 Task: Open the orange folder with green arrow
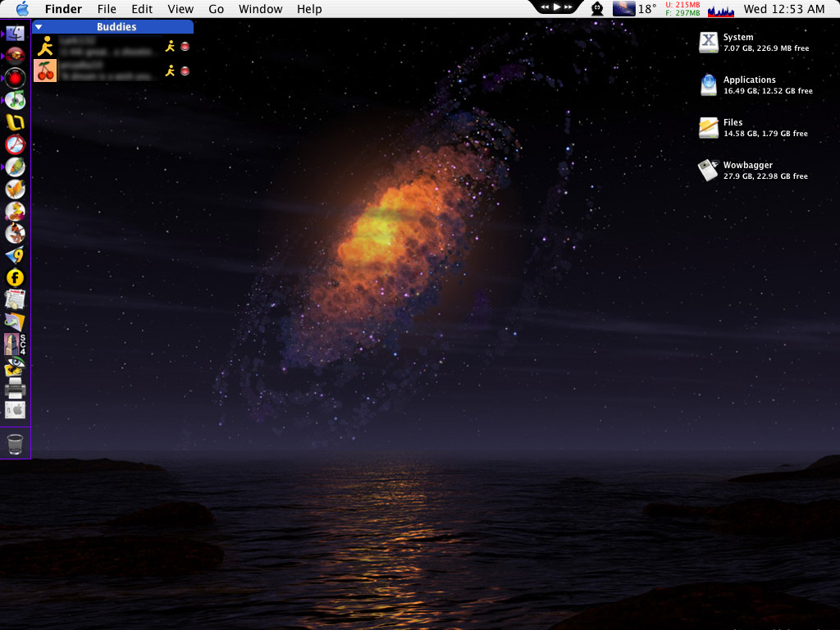click(15, 322)
